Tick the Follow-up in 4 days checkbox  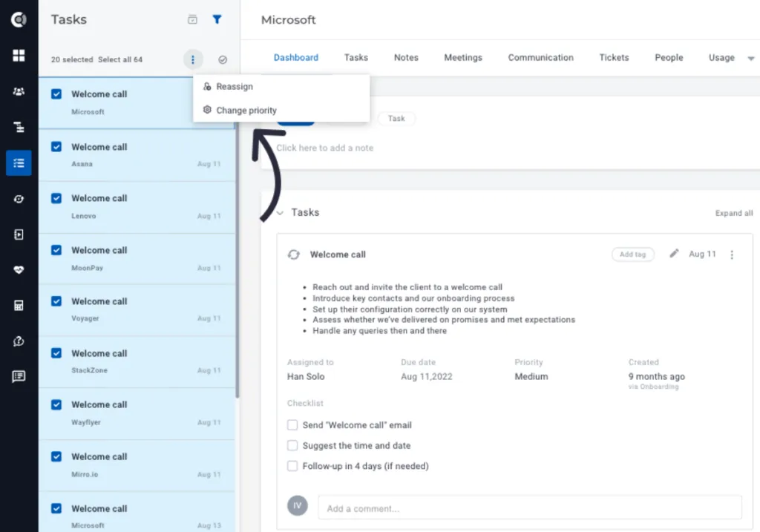click(x=292, y=466)
